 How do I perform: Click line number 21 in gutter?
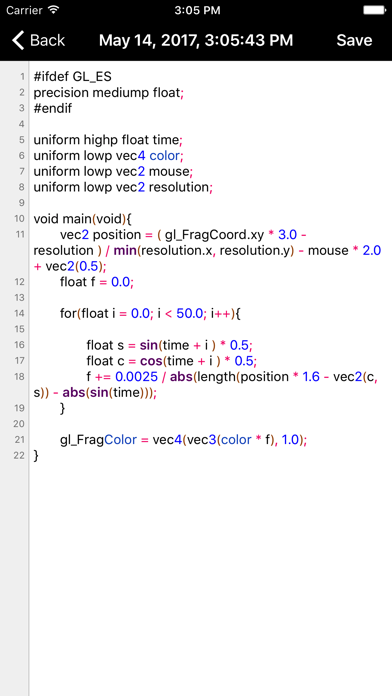(20, 440)
